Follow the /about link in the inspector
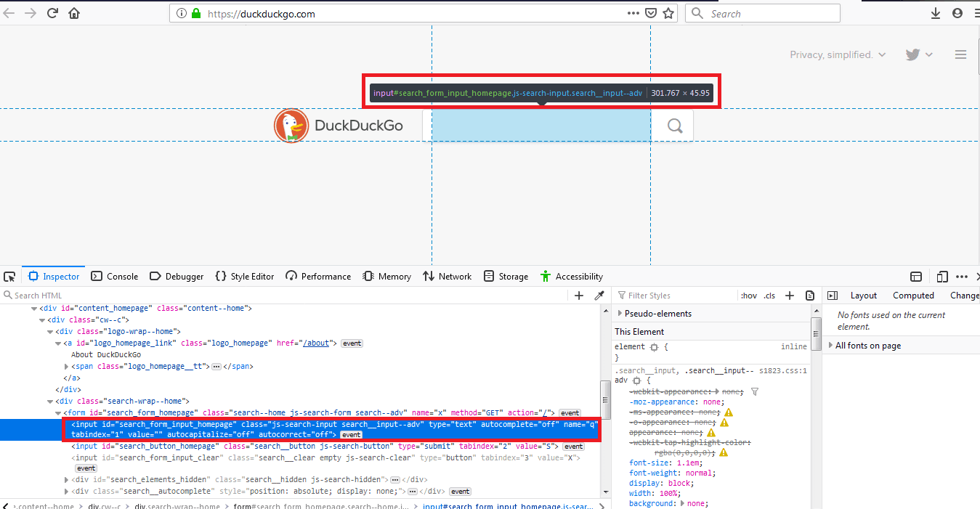 coord(317,343)
